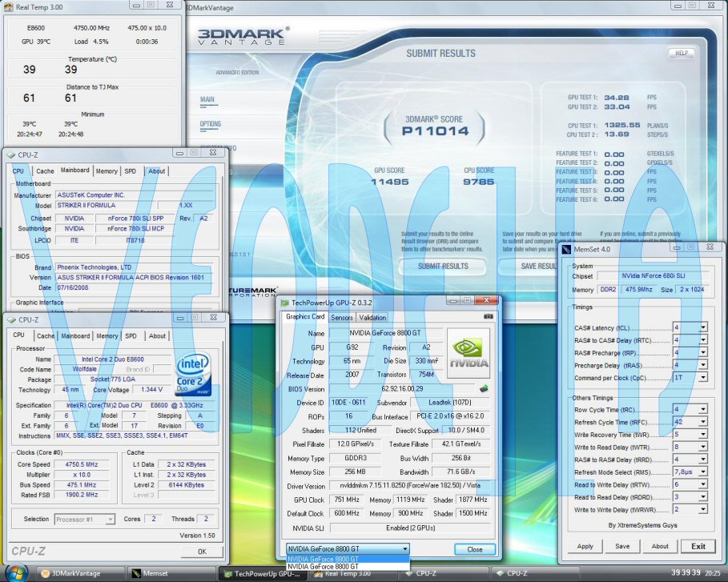Click the MemSet 4.0 title bar icon
Screen dimensions: 728x582
566,249
